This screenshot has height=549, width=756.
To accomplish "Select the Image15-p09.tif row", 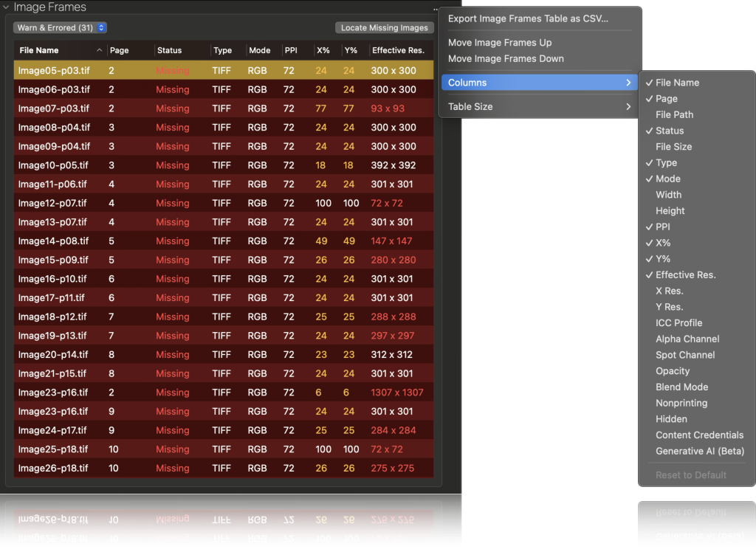I will point(223,260).
